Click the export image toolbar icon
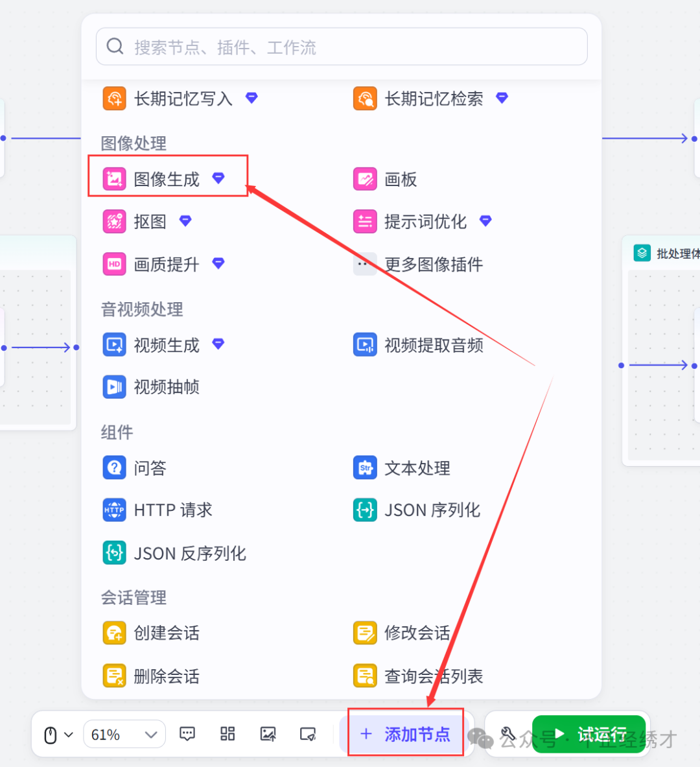 (268, 734)
